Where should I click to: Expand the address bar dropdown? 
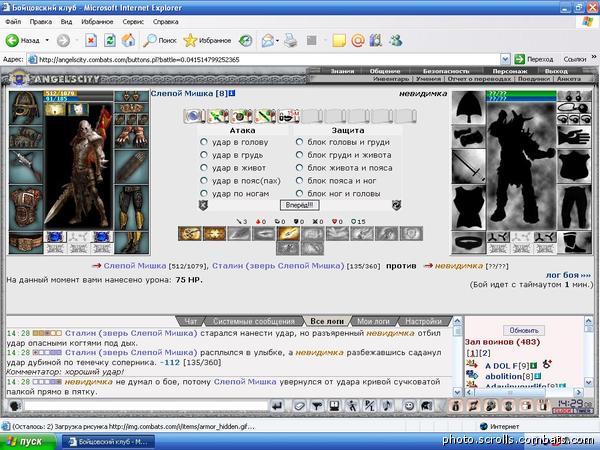click(x=505, y=59)
